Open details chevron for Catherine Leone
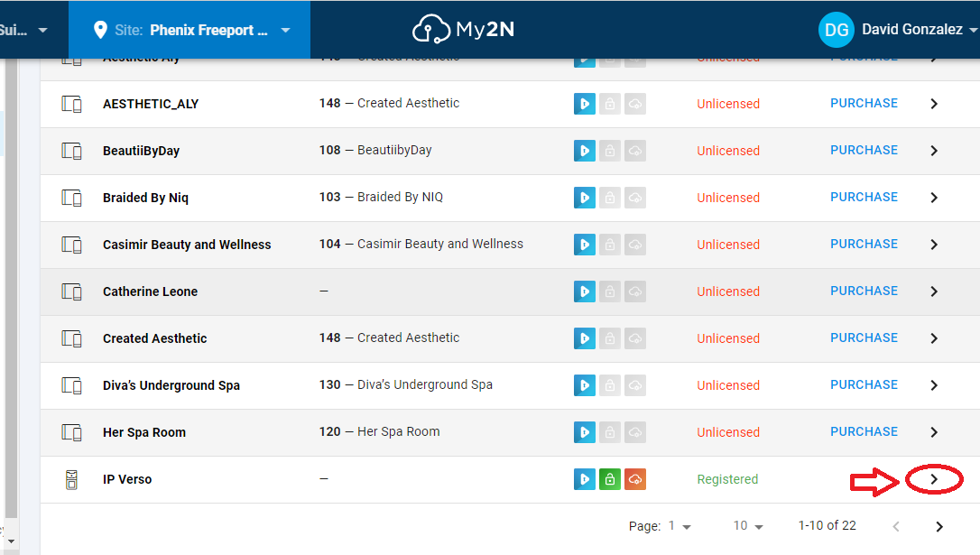 (934, 291)
